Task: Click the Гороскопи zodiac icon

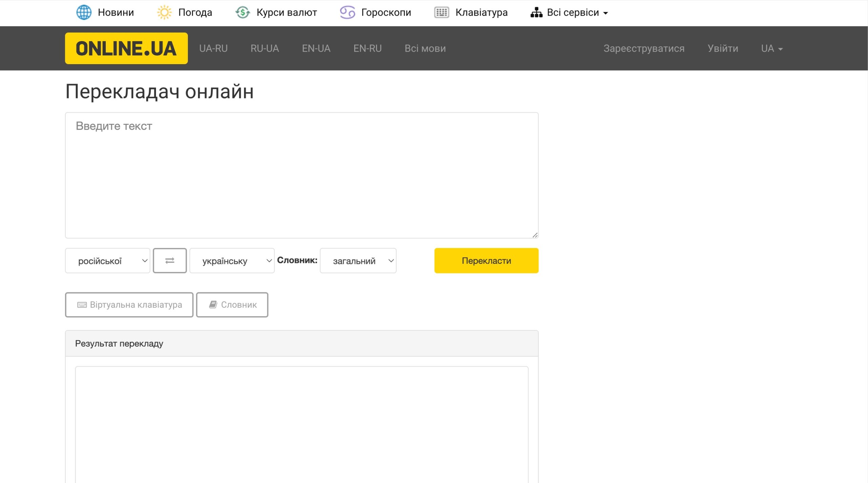Action: [x=347, y=13]
